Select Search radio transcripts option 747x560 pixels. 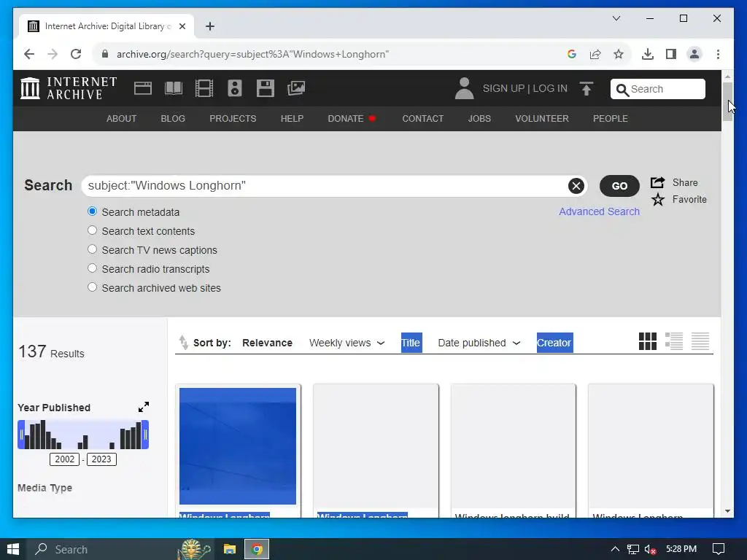pyautogui.click(x=93, y=268)
